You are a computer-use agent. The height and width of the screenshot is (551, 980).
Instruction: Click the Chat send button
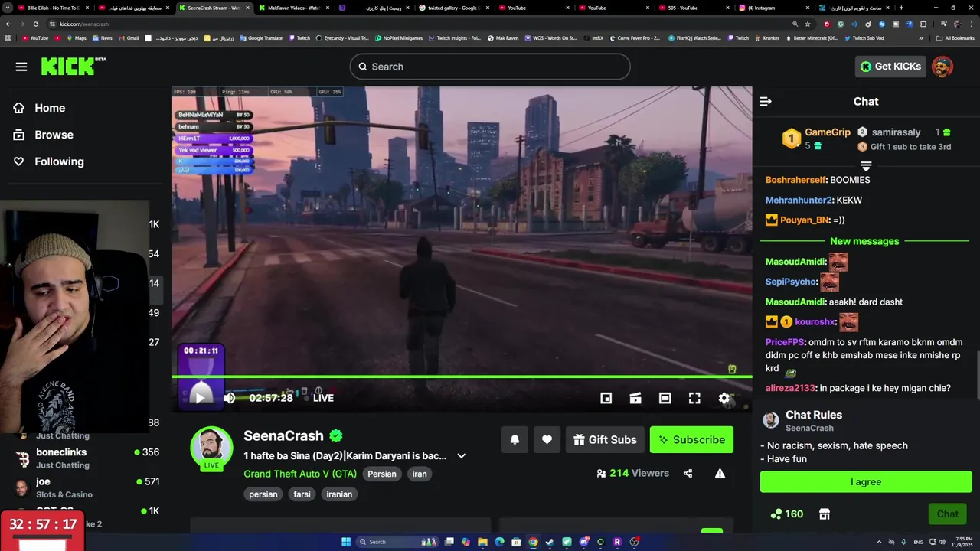[x=947, y=514]
